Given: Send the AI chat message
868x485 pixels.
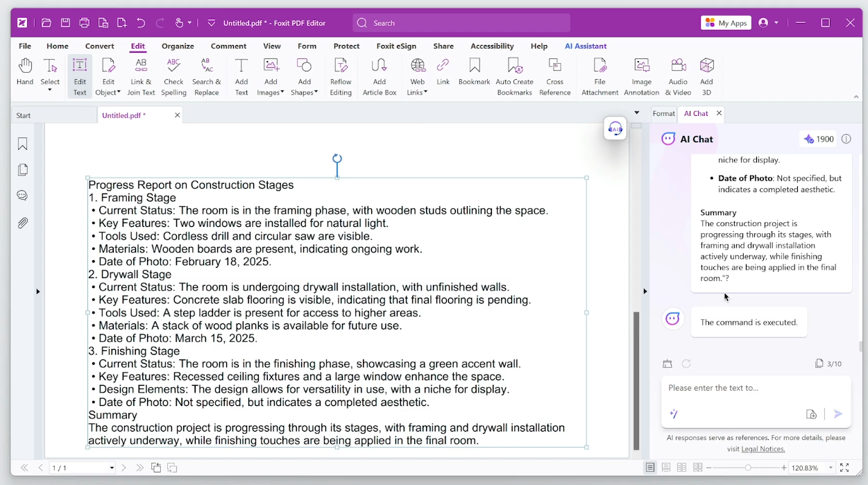Looking at the screenshot, I should pyautogui.click(x=838, y=414).
